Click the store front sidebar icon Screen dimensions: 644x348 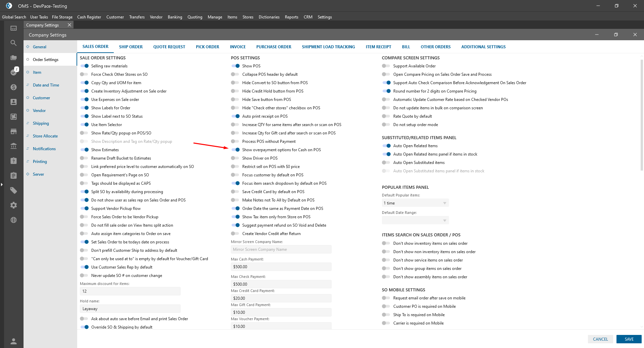13,131
